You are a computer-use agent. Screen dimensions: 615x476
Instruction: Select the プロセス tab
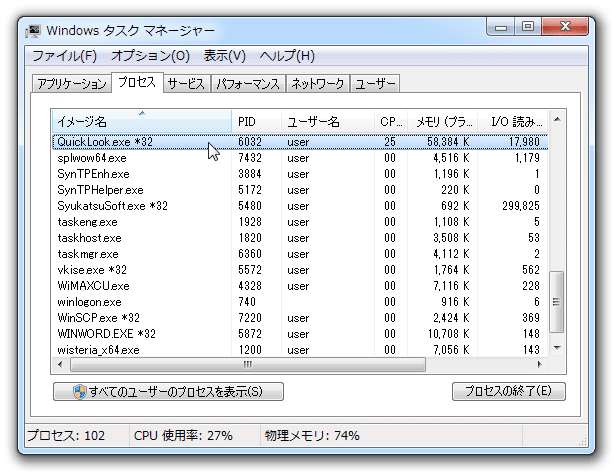(x=137, y=82)
